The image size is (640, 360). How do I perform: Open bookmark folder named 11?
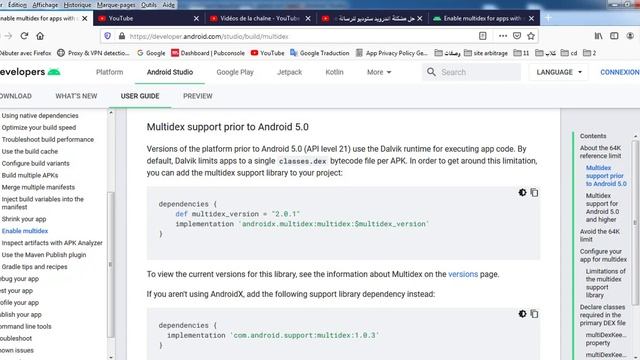click(521, 53)
